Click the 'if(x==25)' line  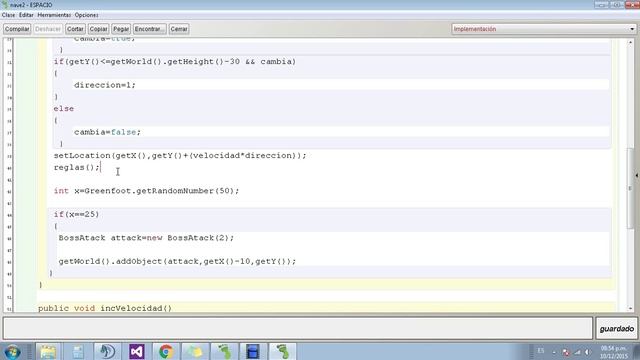pyautogui.click(x=76, y=214)
